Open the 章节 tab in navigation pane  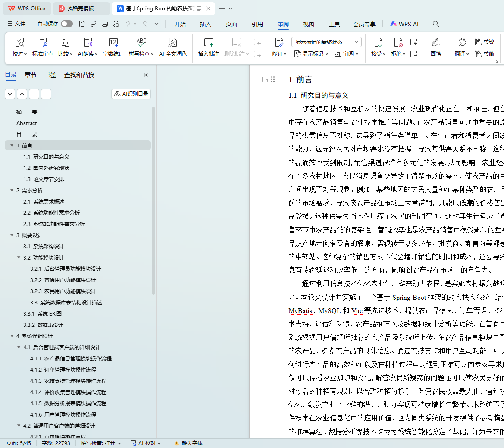[31, 75]
